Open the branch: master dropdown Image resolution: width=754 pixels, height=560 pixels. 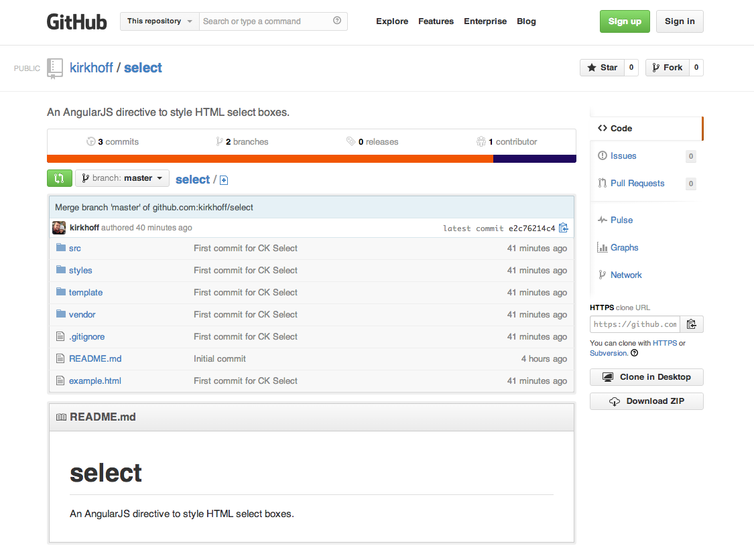(x=122, y=178)
